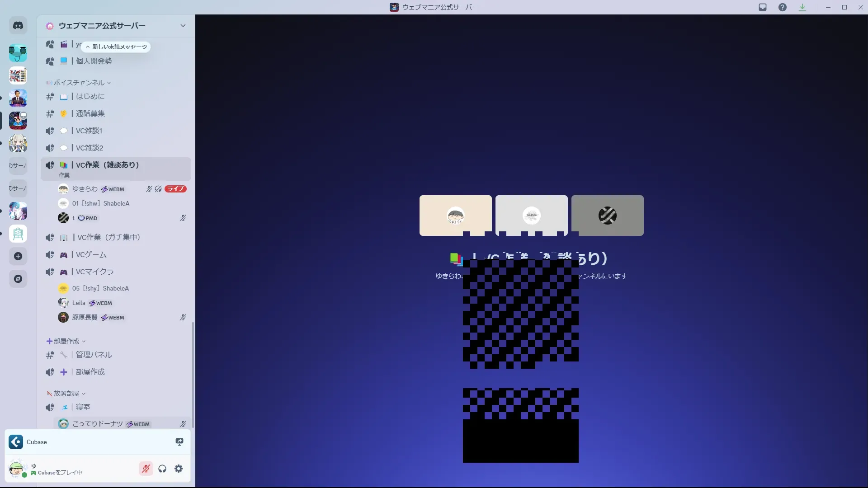Toggle microphone mute in user panel

(146, 469)
